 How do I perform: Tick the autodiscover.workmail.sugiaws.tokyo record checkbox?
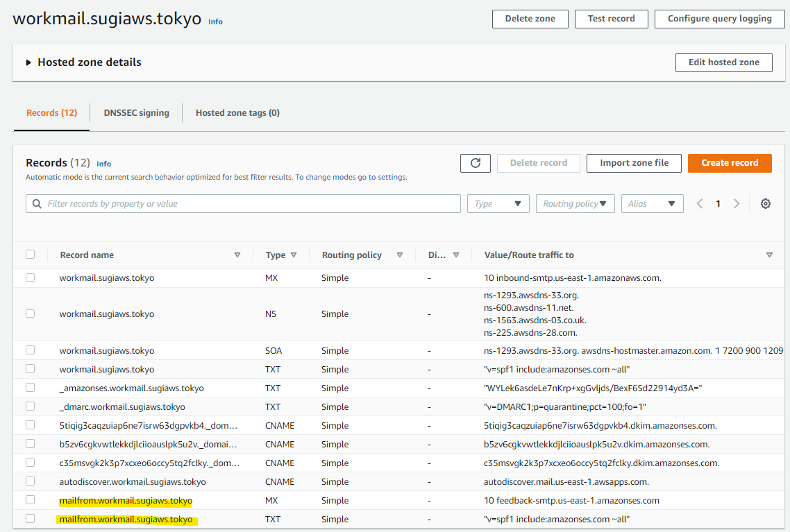(30, 481)
